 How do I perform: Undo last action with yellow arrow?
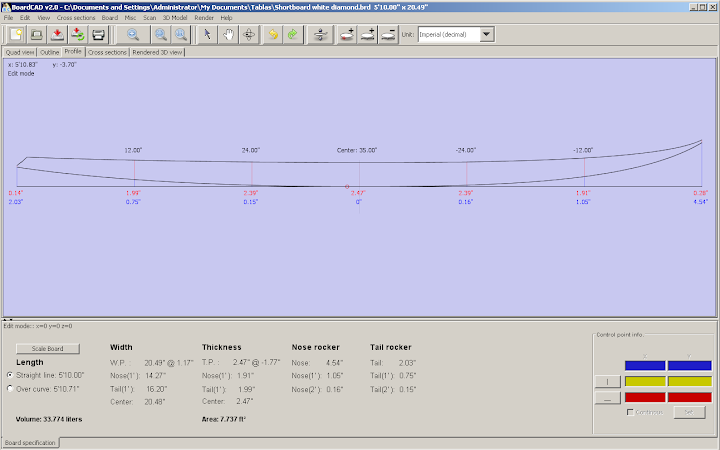click(x=273, y=34)
